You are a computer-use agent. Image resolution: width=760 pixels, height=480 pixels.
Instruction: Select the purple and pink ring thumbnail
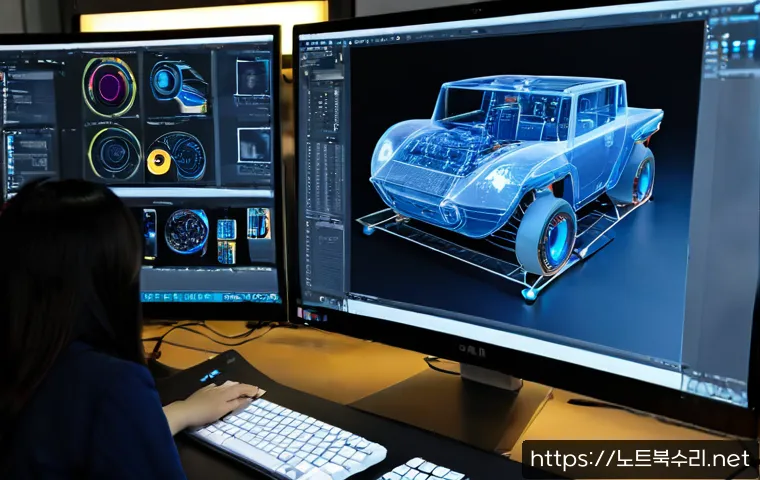click(110, 87)
